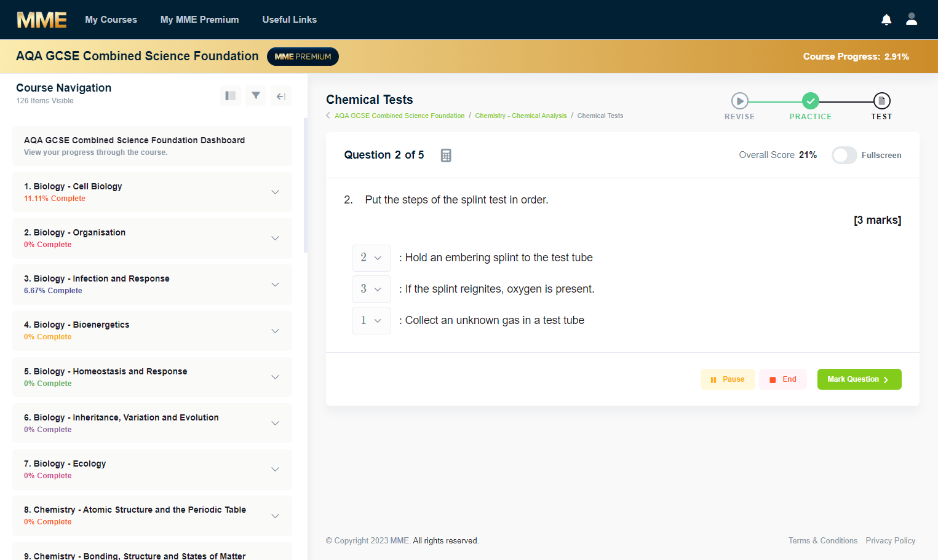Expand Biology - Organisation section
The image size is (938, 560).
pyautogui.click(x=153, y=239)
